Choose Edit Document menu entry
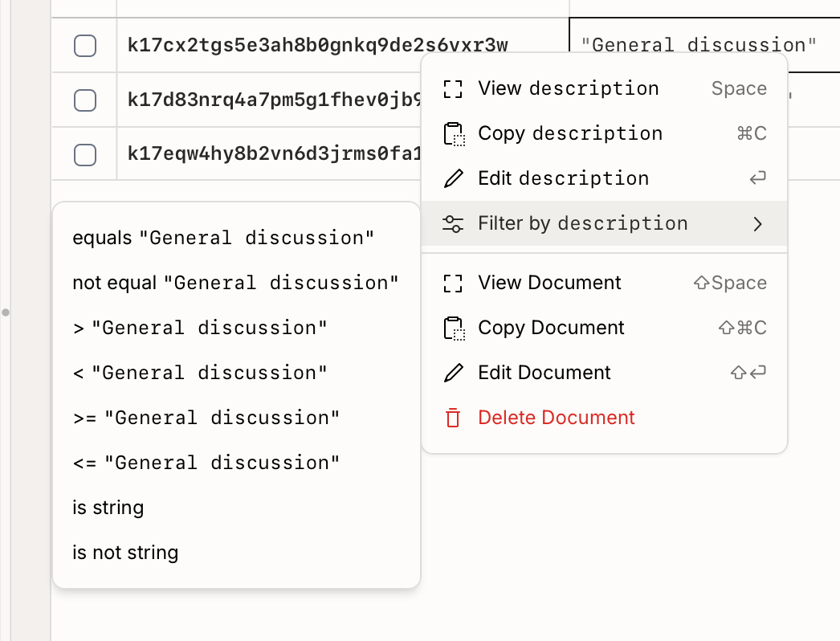The width and height of the screenshot is (840, 641). pyautogui.click(x=604, y=373)
